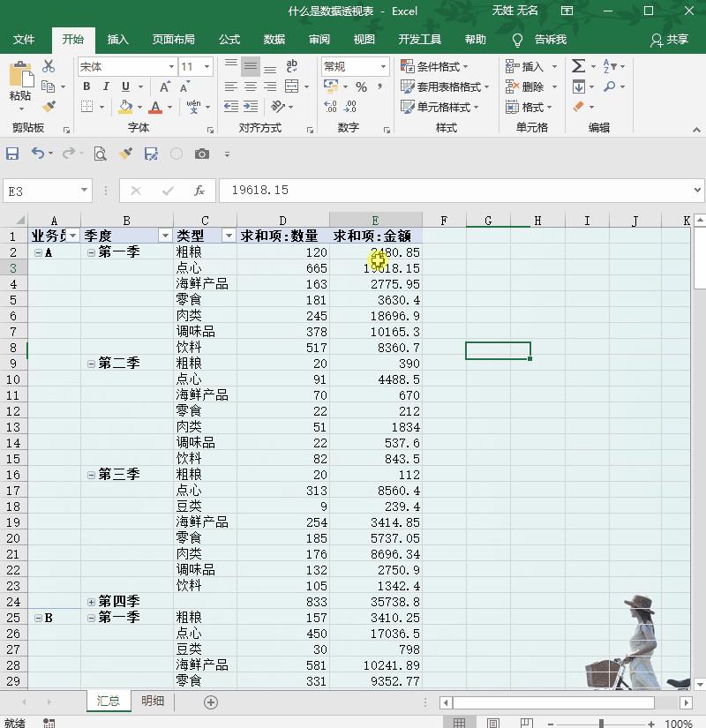Click the Save icon in Quick Access Toolbar

(11, 153)
